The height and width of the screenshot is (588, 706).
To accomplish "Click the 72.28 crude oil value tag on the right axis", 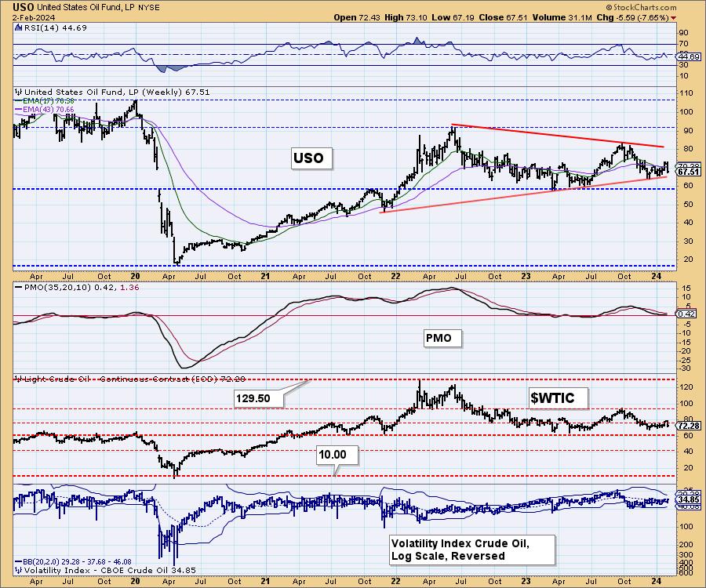I will pos(689,426).
